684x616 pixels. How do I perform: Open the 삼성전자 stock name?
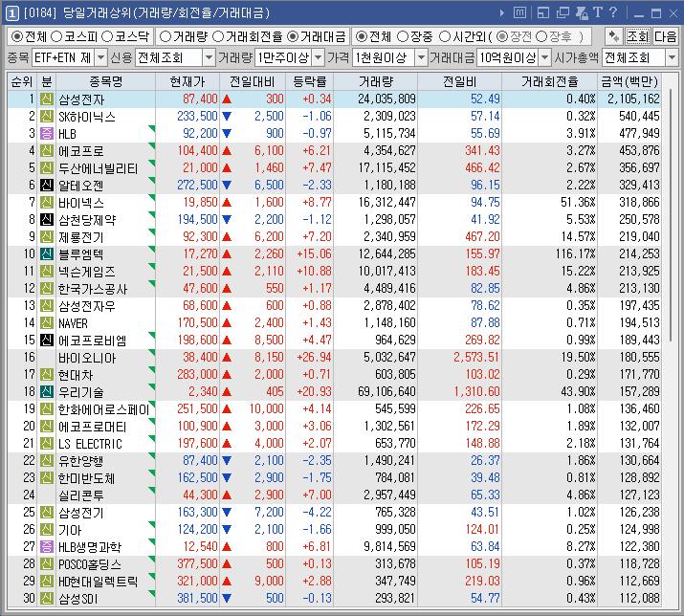81,99
